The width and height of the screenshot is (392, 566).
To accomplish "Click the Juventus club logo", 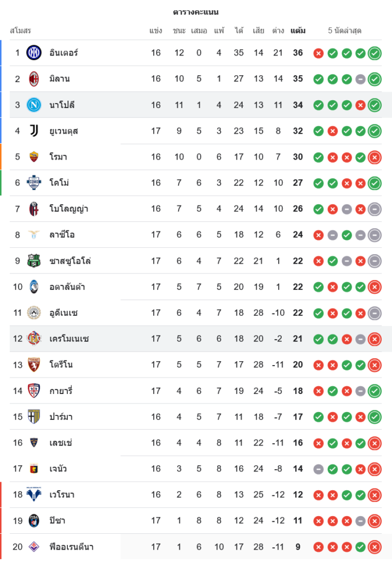I will [34, 131].
